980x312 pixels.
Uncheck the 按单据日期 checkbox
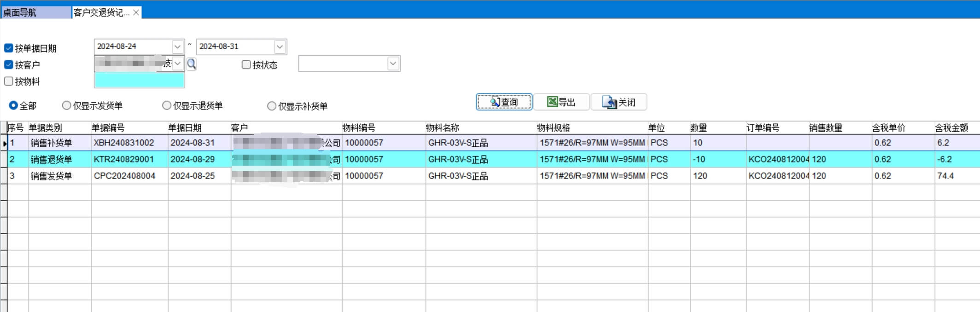9,48
